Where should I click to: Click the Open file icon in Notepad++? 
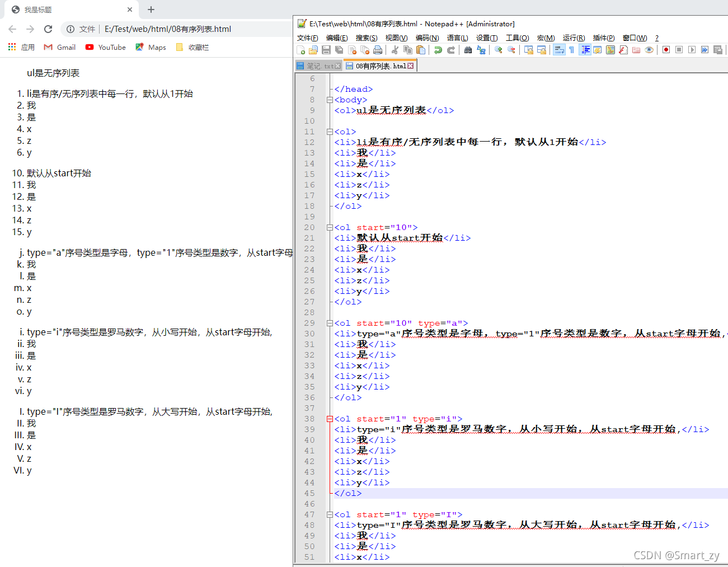click(313, 50)
